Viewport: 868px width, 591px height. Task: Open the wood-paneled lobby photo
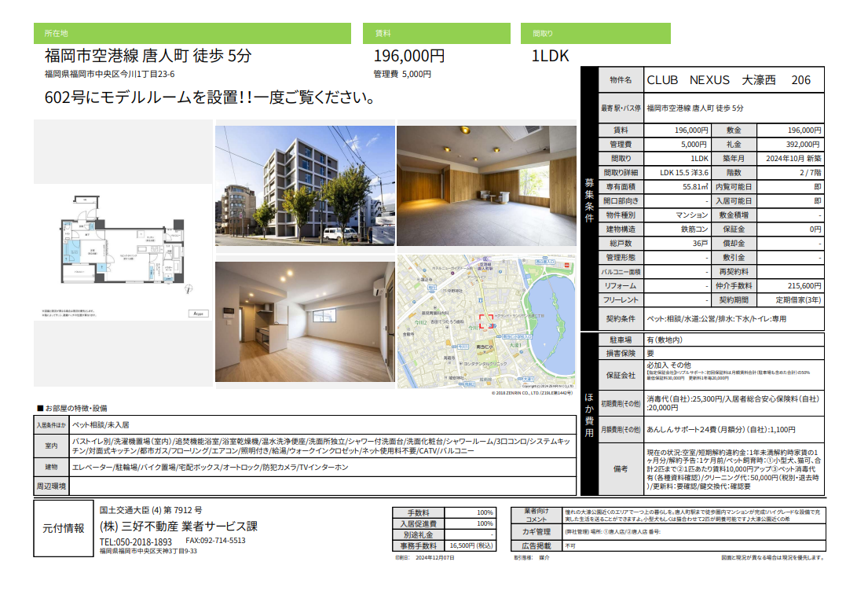(486, 185)
